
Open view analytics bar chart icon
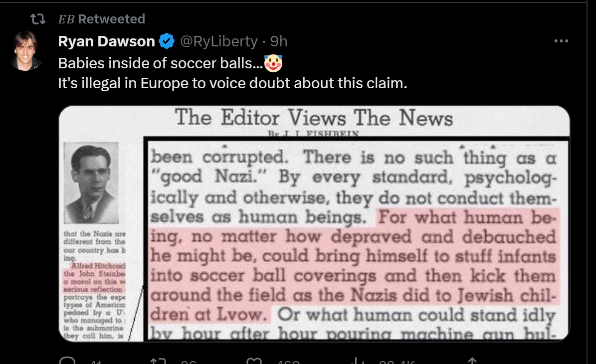pos(357,360)
